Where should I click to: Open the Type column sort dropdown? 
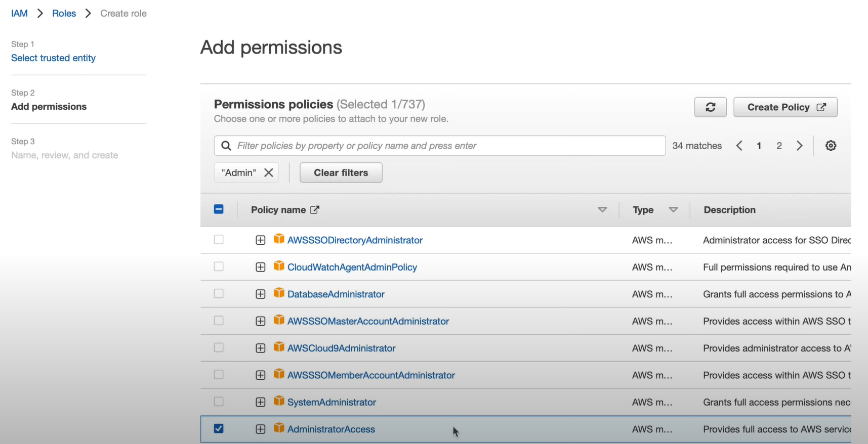coord(673,210)
